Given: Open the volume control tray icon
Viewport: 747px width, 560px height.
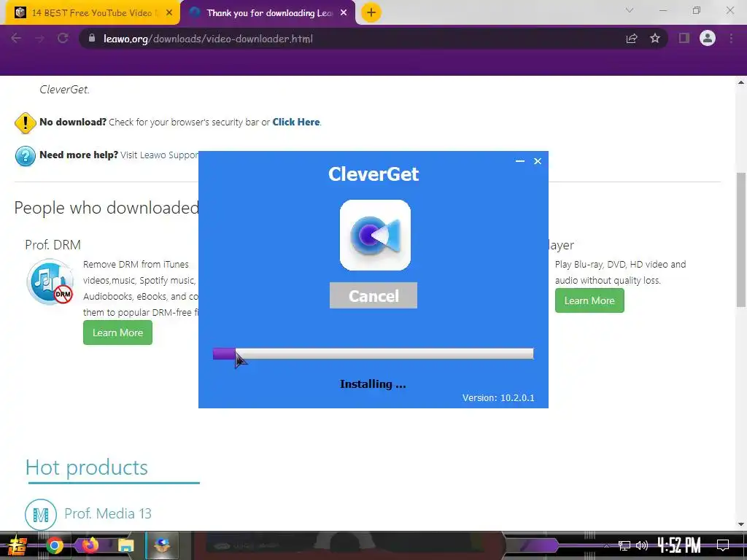Looking at the screenshot, I should (x=642, y=545).
